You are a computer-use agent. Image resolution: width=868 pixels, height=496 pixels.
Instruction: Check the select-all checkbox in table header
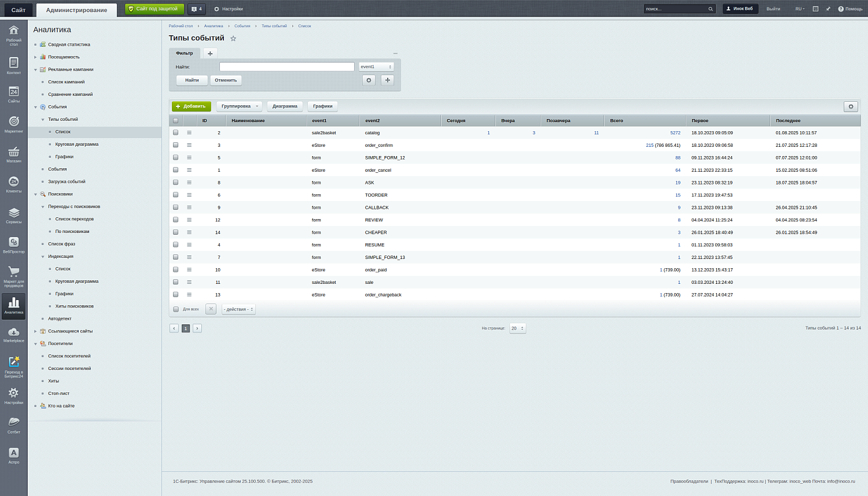(x=176, y=121)
